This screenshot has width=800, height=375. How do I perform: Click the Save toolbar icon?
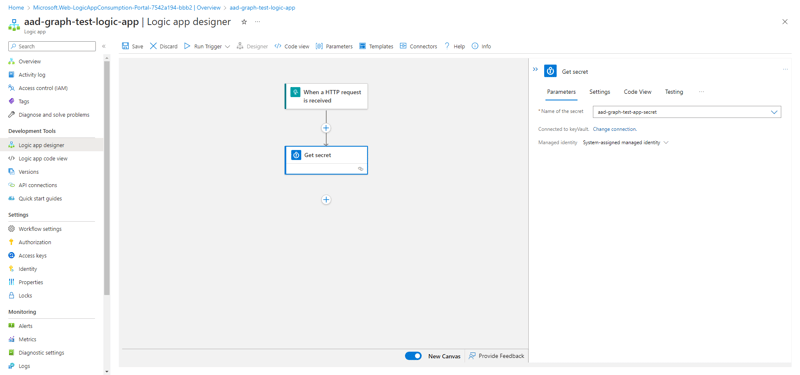pyautogui.click(x=126, y=46)
